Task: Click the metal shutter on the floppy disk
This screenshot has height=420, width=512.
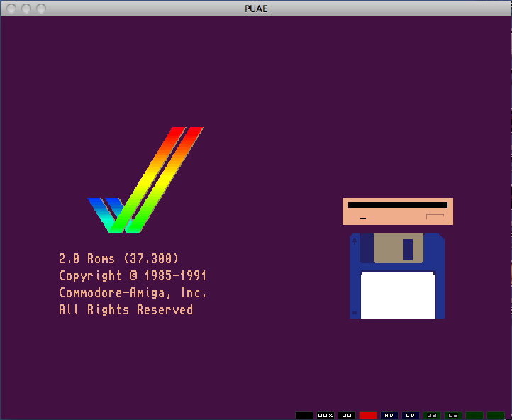Action: [399, 248]
